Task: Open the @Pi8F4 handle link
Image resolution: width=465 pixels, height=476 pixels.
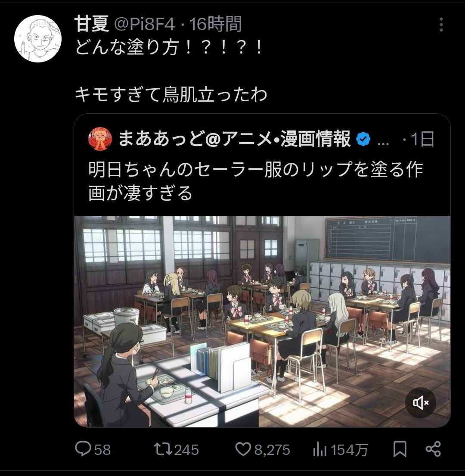Action: pyautogui.click(x=144, y=24)
